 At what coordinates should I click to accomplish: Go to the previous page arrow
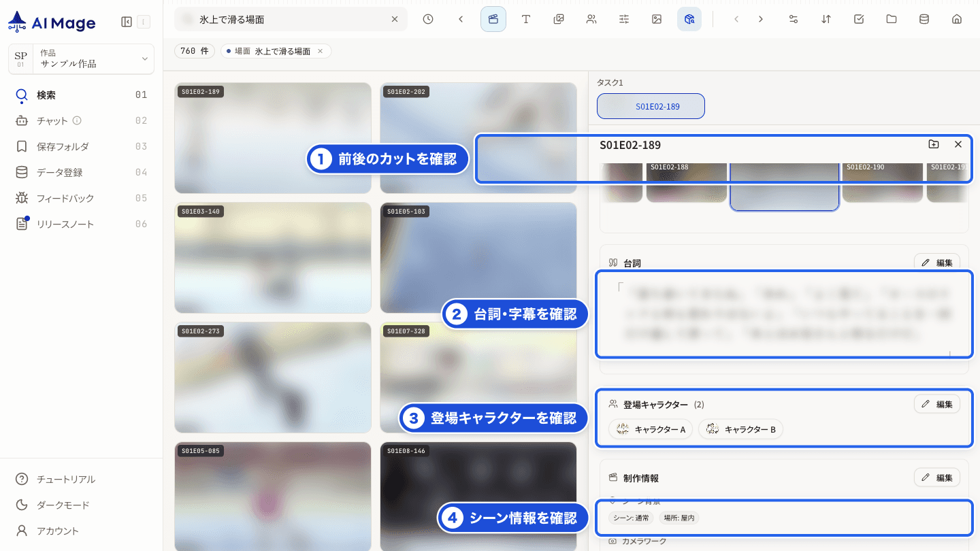[736, 19]
